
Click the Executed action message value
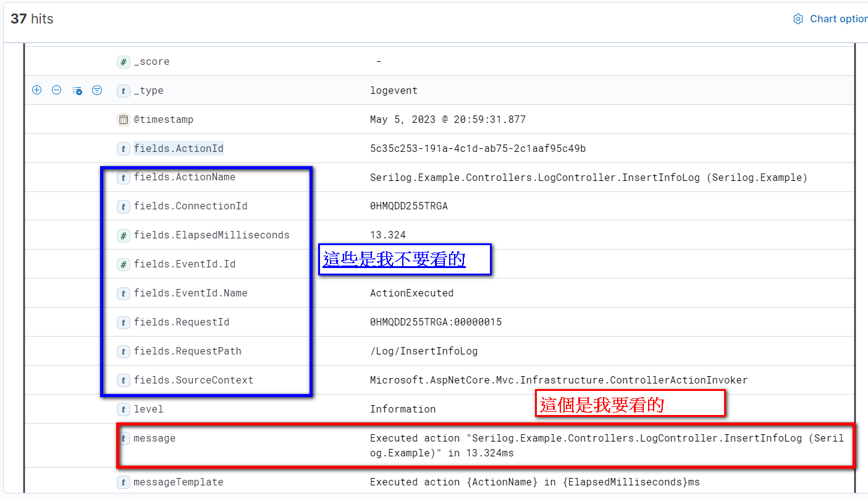point(607,446)
